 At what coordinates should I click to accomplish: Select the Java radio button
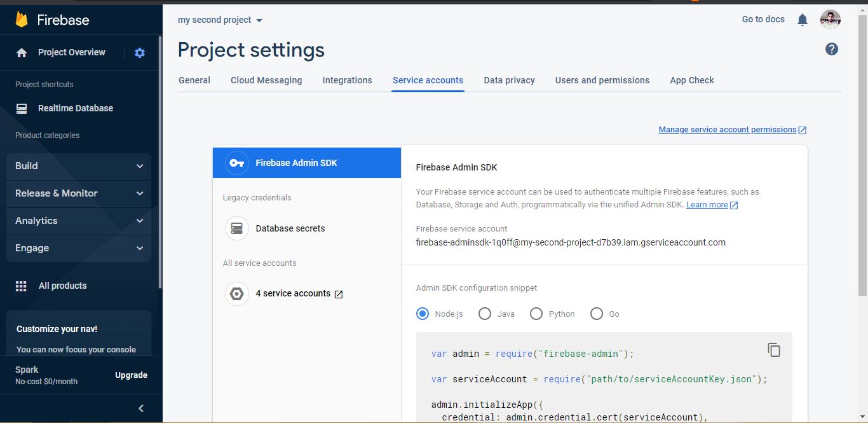pyautogui.click(x=485, y=314)
